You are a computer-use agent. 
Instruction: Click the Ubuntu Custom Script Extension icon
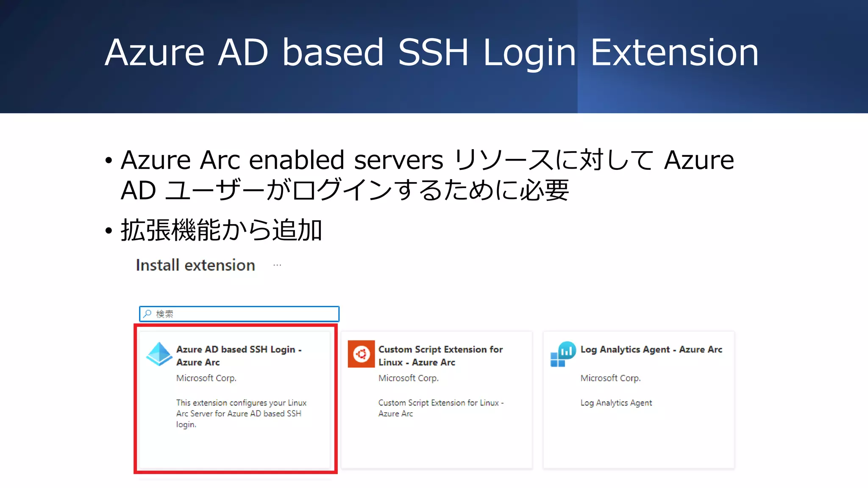(361, 354)
